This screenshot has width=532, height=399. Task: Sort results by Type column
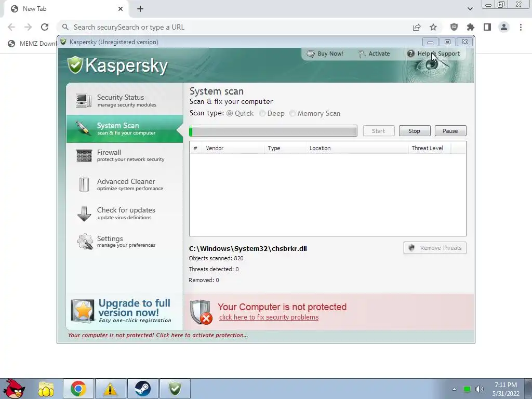coord(285,148)
